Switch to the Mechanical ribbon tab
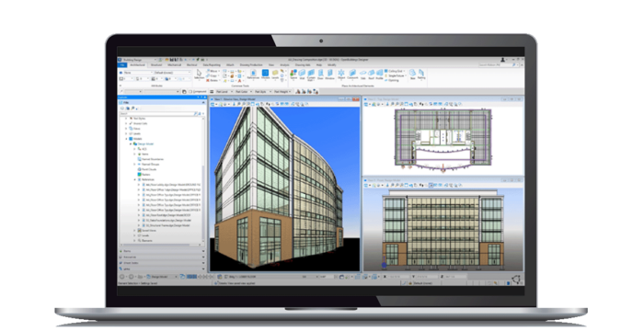 [x=174, y=65]
